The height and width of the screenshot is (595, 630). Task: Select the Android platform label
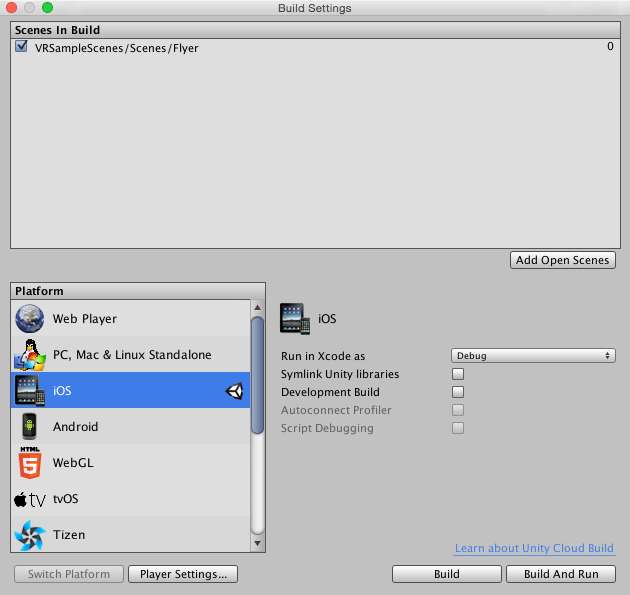tap(76, 427)
